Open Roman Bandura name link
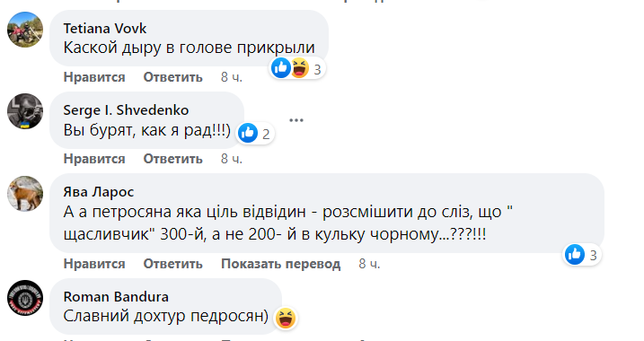Image resolution: width=644 pixels, height=341 pixels. tap(116, 297)
